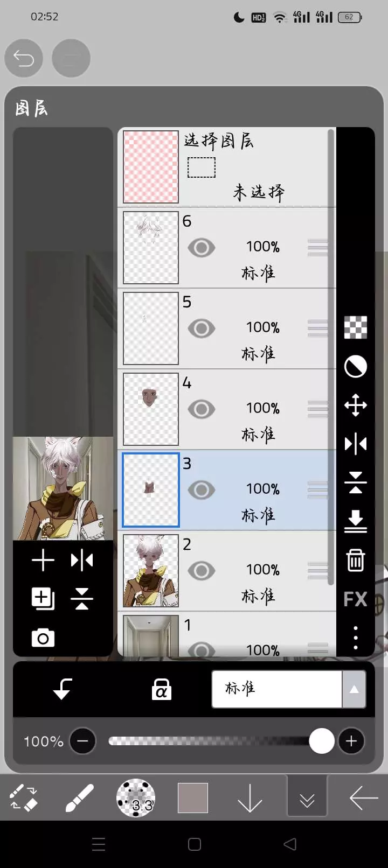Merge layer down with download icon
Image resolution: width=388 pixels, height=868 pixels.
click(x=355, y=521)
